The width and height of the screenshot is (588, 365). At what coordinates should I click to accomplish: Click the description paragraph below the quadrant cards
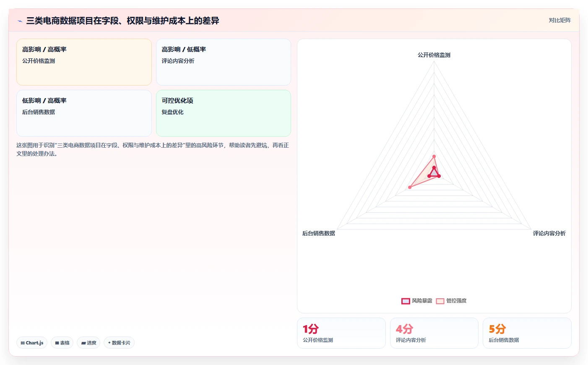(x=153, y=149)
